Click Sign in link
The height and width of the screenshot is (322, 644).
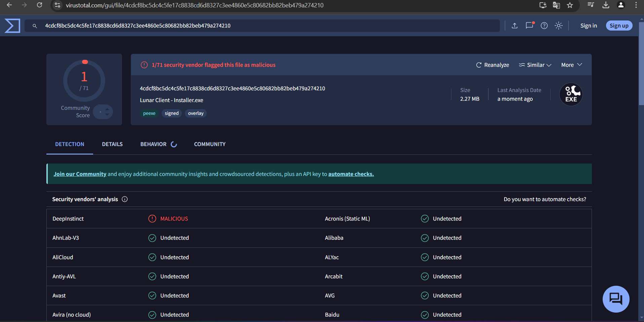(589, 26)
